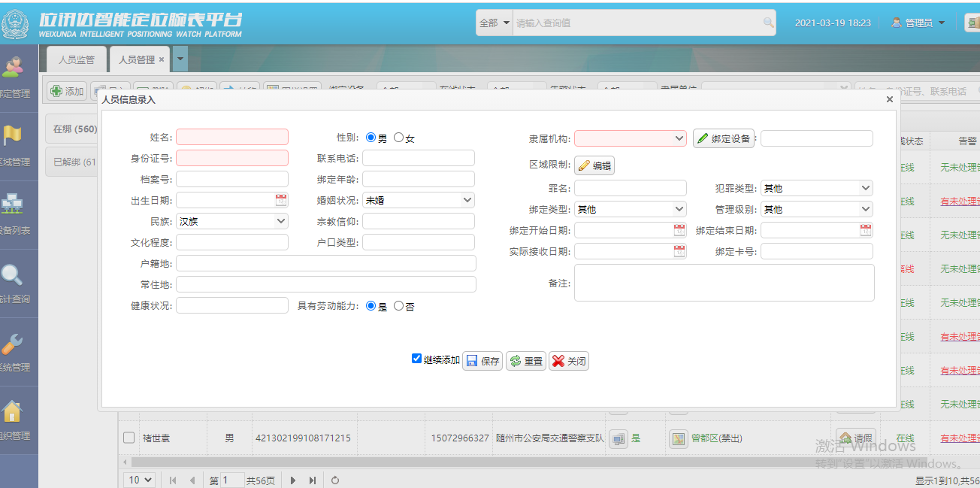Open 系统管理 wrench icon in sidebar
Viewport: 980px width, 488px height.
[x=13, y=344]
